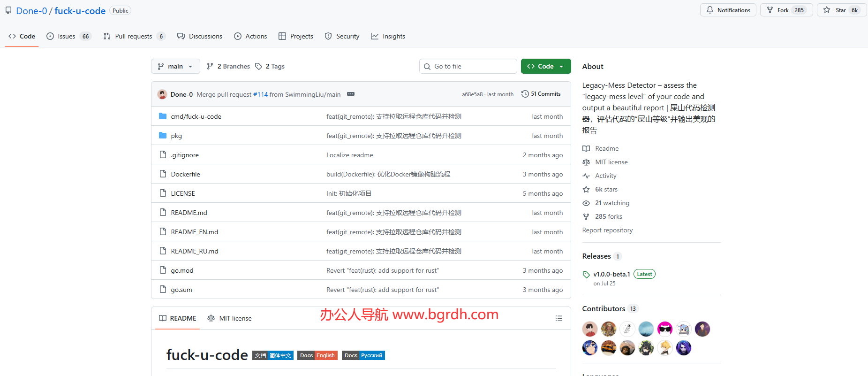Open the first contributor avatar

coord(589,329)
